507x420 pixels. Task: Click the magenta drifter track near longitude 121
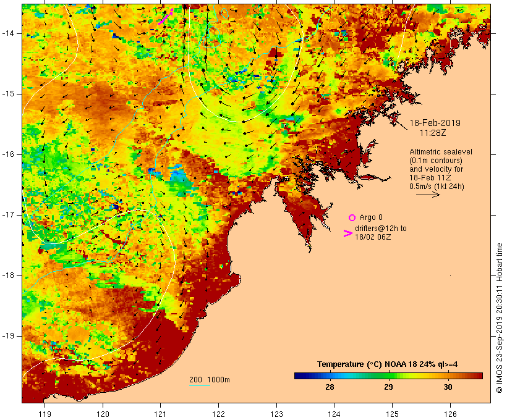[x=166, y=17]
